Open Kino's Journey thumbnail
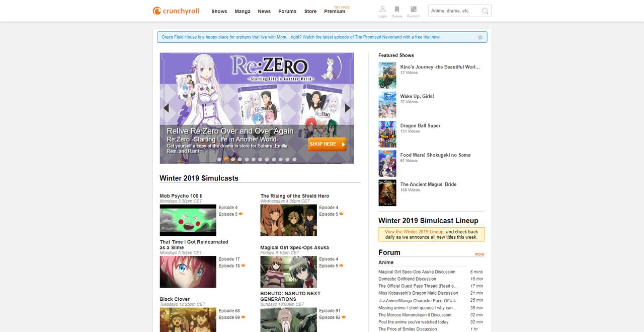This screenshot has height=332, width=644. pyautogui.click(x=387, y=76)
